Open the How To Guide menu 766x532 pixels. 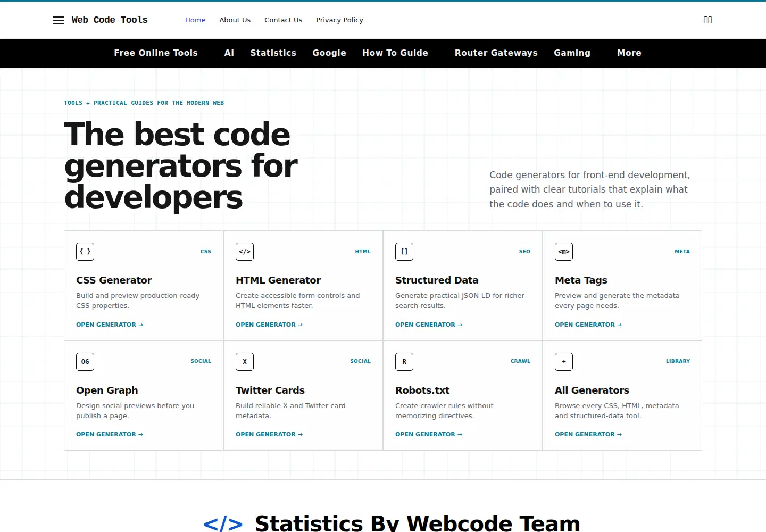[395, 53]
